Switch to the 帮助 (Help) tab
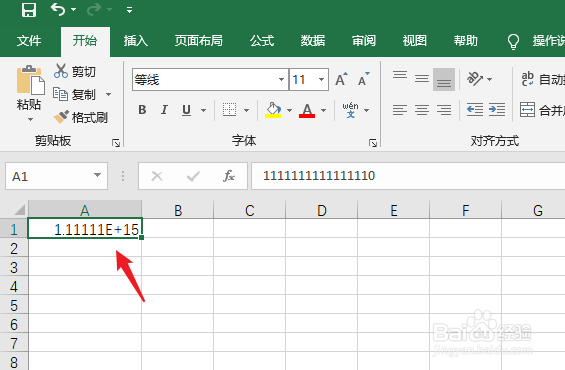The height and width of the screenshot is (370, 565). click(x=466, y=41)
